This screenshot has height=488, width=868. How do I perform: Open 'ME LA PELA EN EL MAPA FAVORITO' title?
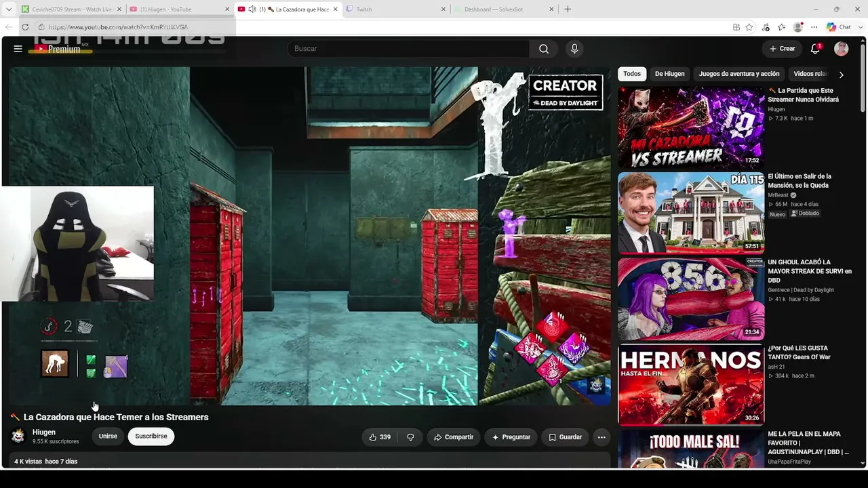tap(808, 443)
